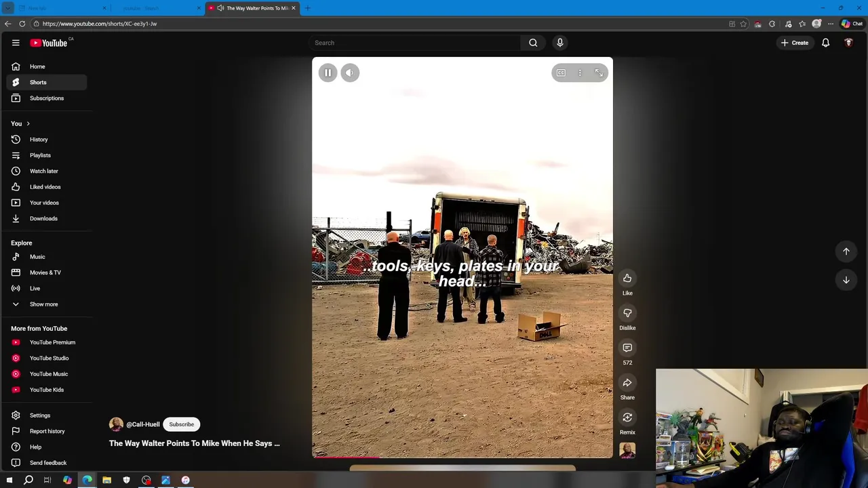Remix this Short

[x=627, y=417]
